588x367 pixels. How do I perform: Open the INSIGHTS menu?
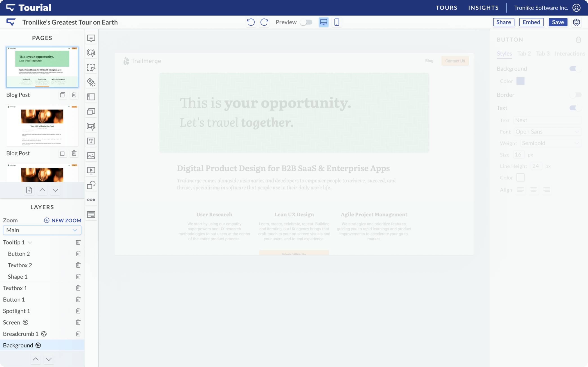point(483,8)
